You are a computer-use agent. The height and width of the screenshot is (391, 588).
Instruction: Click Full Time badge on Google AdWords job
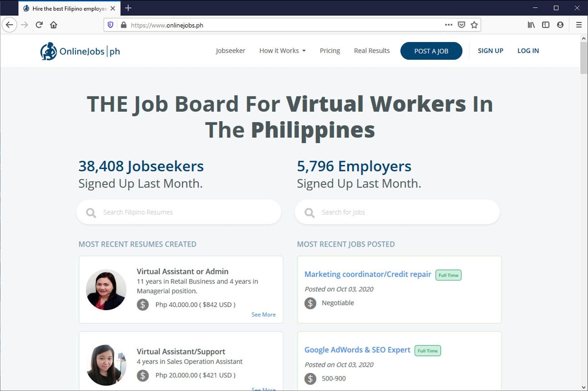[x=427, y=351]
